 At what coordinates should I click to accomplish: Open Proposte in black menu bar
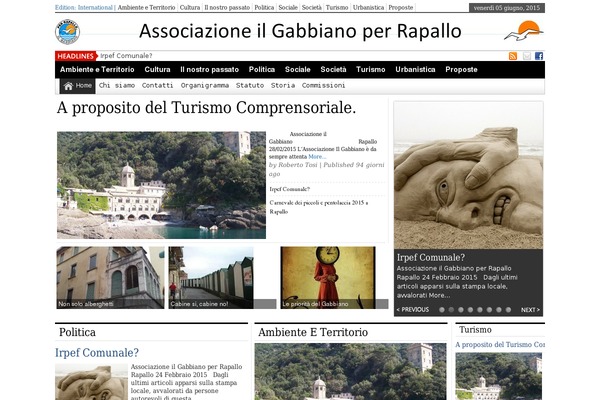click(x=461, y=70)
